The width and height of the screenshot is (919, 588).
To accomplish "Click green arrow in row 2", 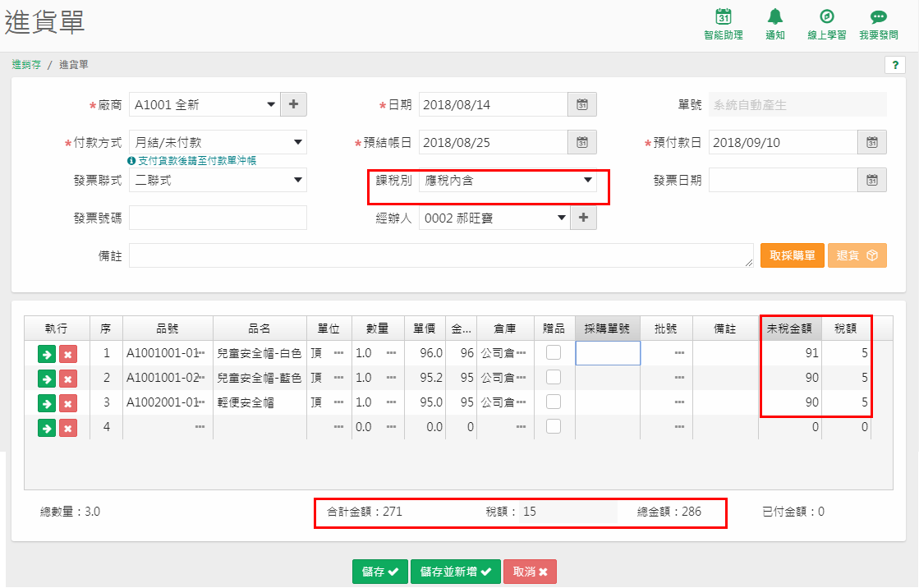I will click(x=46, y=379).
